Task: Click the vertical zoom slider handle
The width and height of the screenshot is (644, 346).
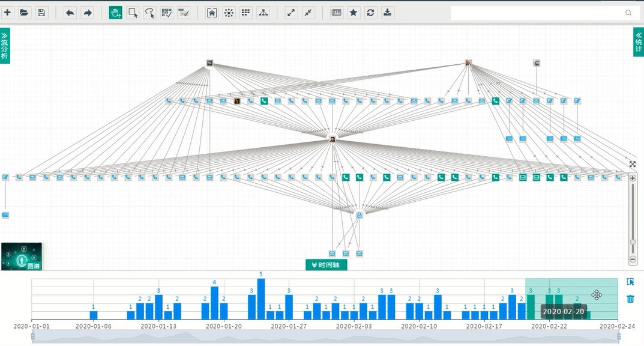Action: (633, 242)
